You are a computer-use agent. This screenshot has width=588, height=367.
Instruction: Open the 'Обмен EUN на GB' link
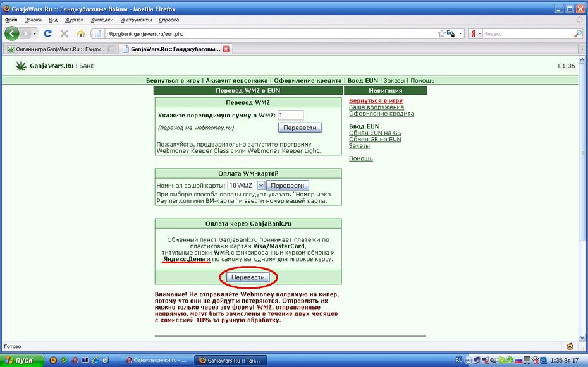click(x=375, y=133)
